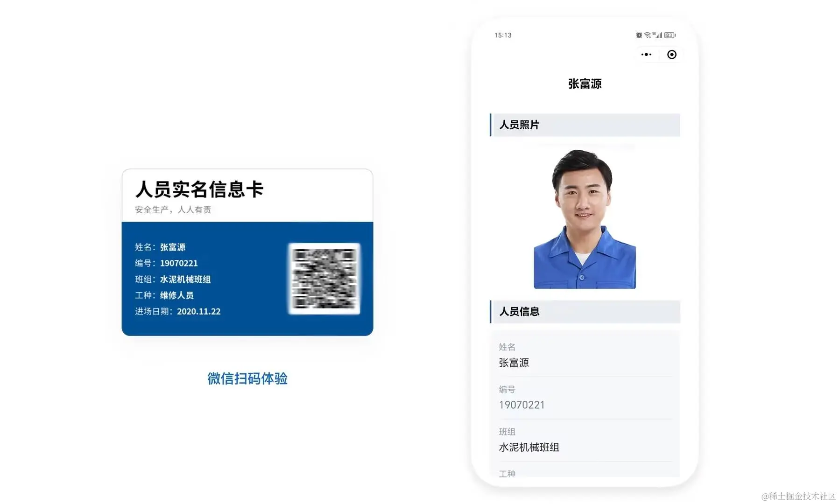Click the cellular signal bars icon

tap(658, 35)
